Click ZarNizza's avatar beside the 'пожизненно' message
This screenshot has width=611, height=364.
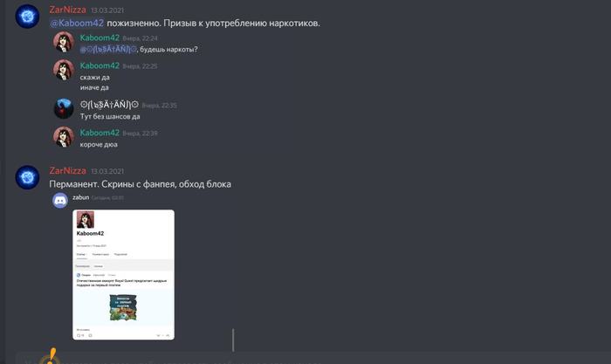(27, 17)
